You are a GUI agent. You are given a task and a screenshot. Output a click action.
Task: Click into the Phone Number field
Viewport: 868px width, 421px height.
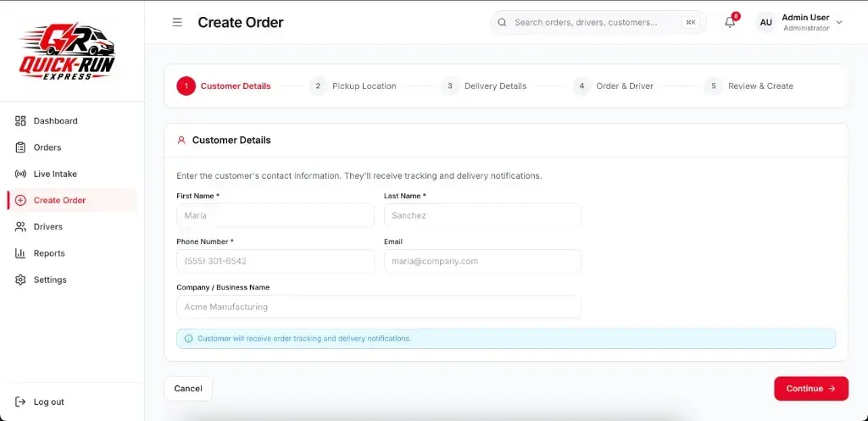pos(275,261)
